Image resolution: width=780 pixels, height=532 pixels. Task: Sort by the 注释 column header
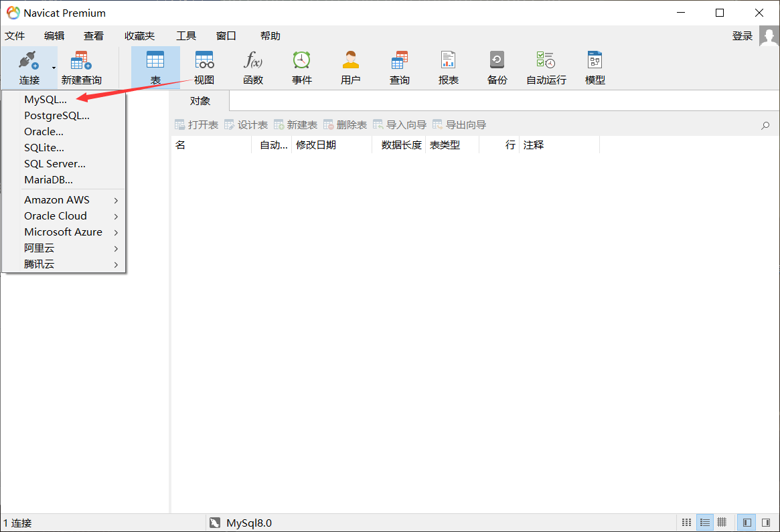[x=560, y=145]
